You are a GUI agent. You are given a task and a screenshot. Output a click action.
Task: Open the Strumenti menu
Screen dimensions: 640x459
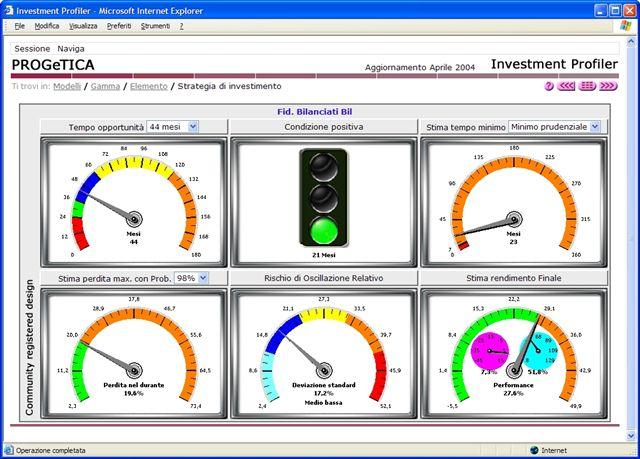155,26
